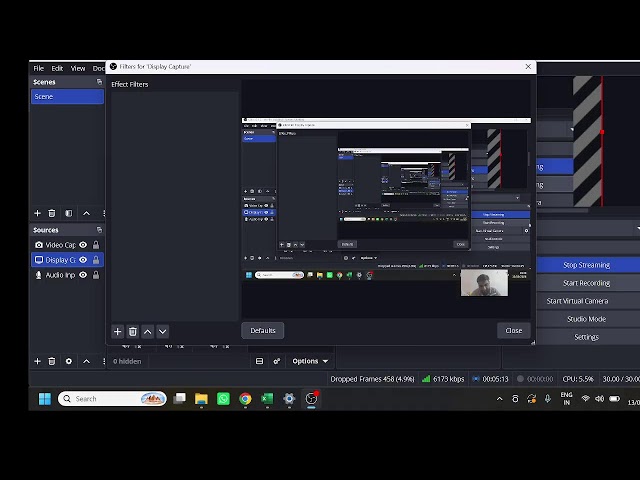Click the 6173 kbps bitrate status

(x=443, y=379)
